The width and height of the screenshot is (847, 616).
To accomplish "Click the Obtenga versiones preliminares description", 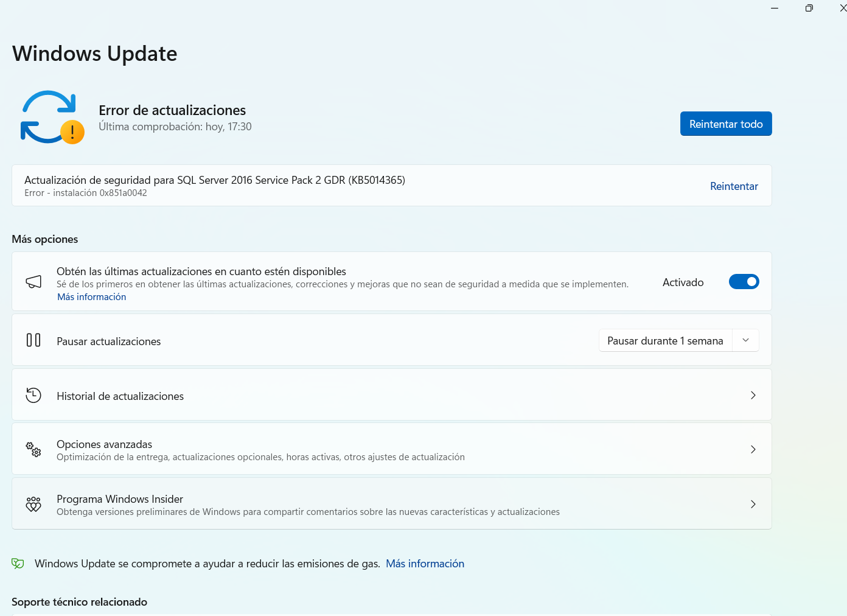I will pyautogui.click(x=308, y=512).
